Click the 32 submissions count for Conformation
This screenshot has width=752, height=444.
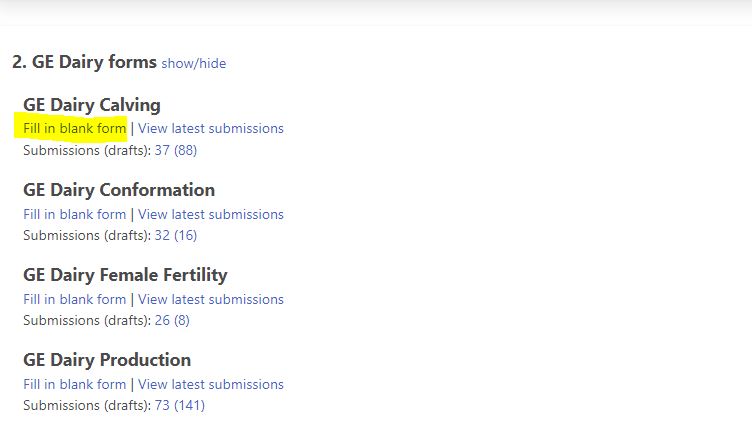162,235
